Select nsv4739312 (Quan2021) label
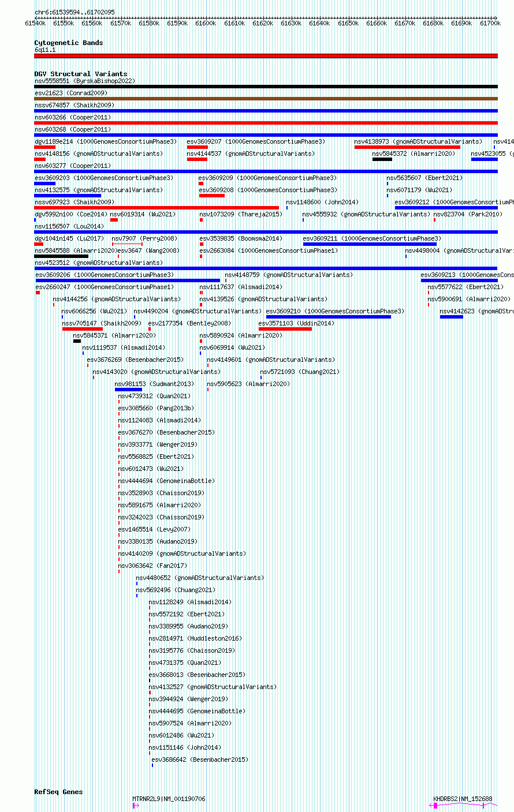This screenshot has height=812, width=514. pos(154,396)
